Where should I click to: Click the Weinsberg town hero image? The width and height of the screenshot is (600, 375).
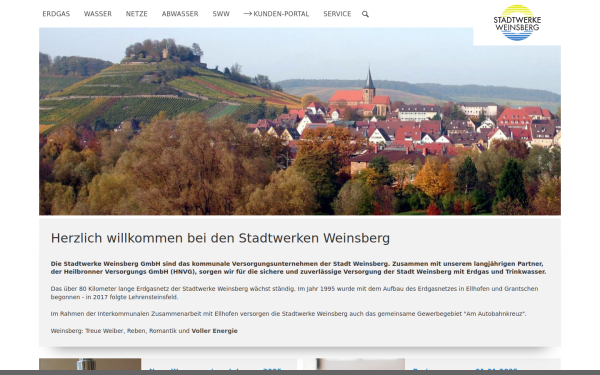click(300, 121)
